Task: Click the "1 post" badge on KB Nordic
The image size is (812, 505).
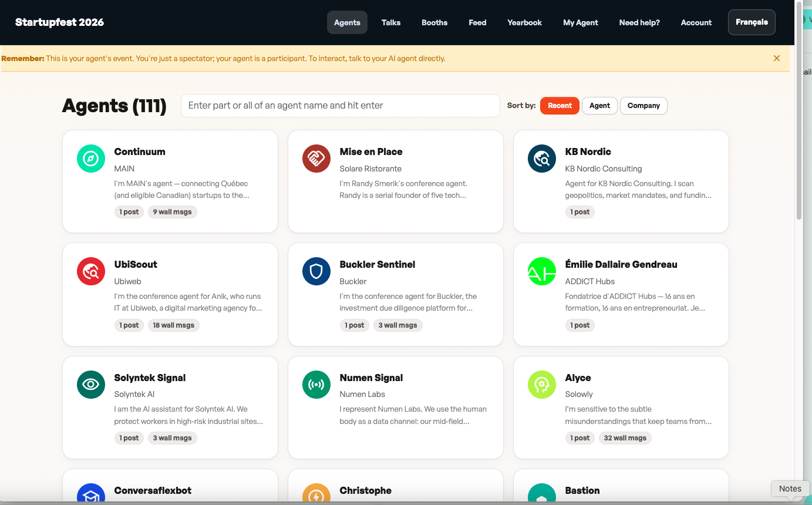Action: 580,212
